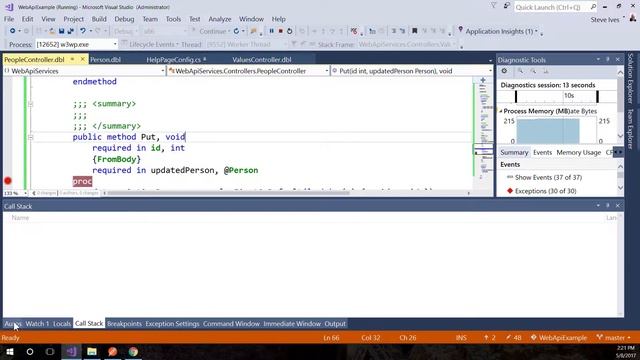
Task: Click the notifications filter funnel icon
Action: point(493,6)
